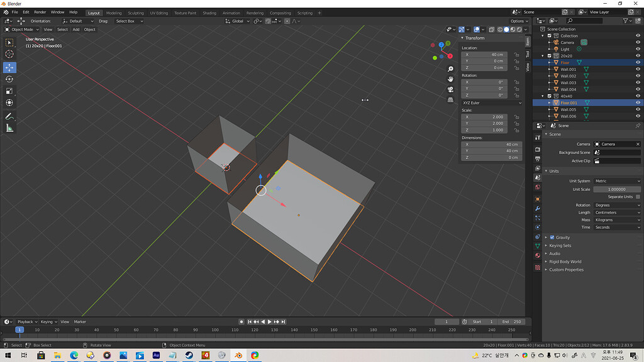Click the Select Box tool icon
644x362 pixels.
(x=9, y=43)
